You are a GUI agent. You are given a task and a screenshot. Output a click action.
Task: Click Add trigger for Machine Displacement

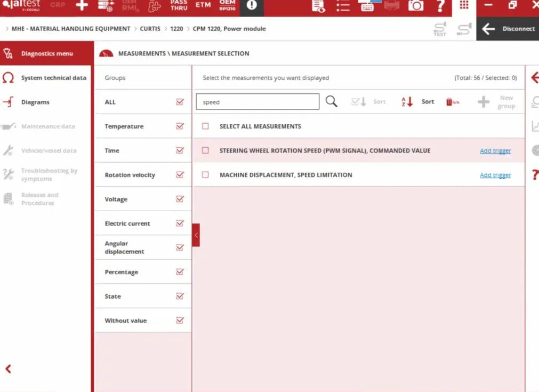tap(495, 175)
